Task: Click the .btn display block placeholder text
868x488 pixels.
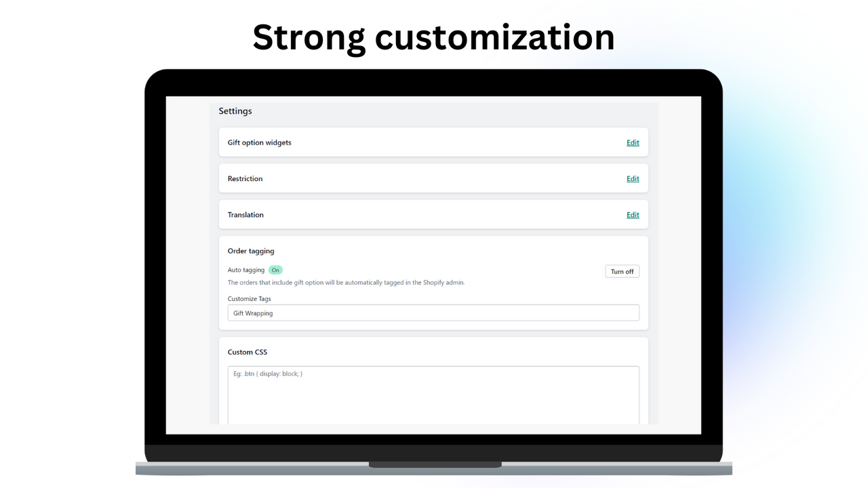Action: tap(268, 373)
